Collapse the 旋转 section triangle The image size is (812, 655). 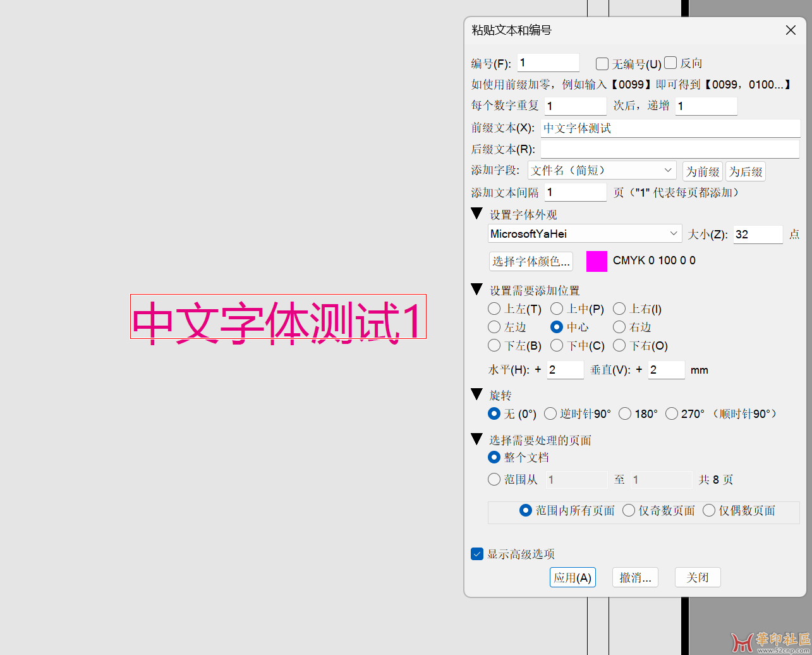pos(477,395)
